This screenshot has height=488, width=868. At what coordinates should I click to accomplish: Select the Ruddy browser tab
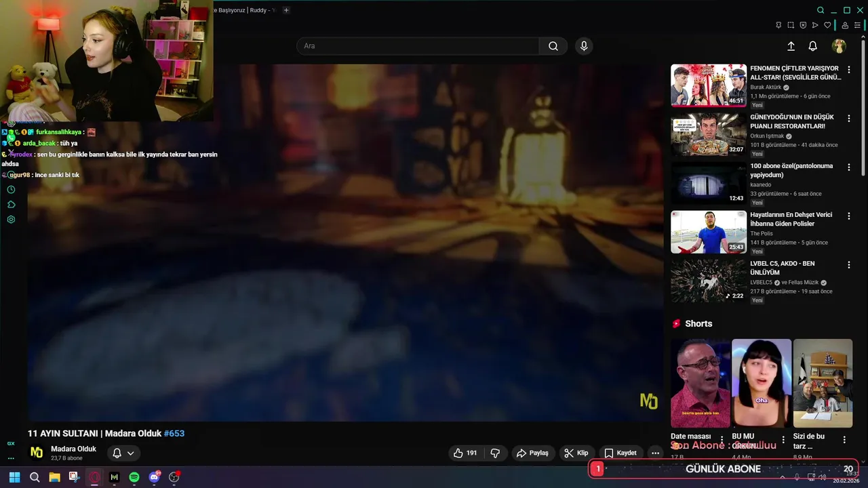click(x=244, y=10)
